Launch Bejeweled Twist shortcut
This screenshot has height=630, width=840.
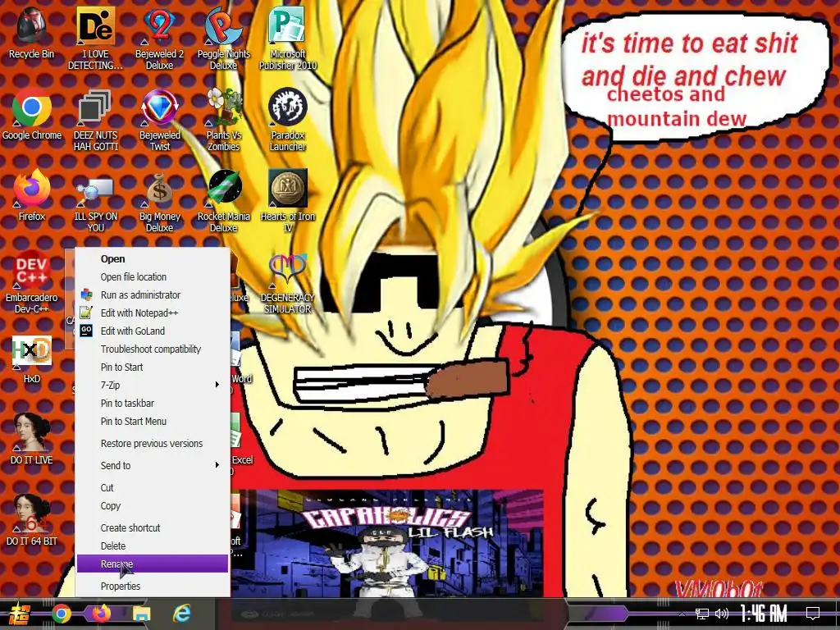point(160,120)
